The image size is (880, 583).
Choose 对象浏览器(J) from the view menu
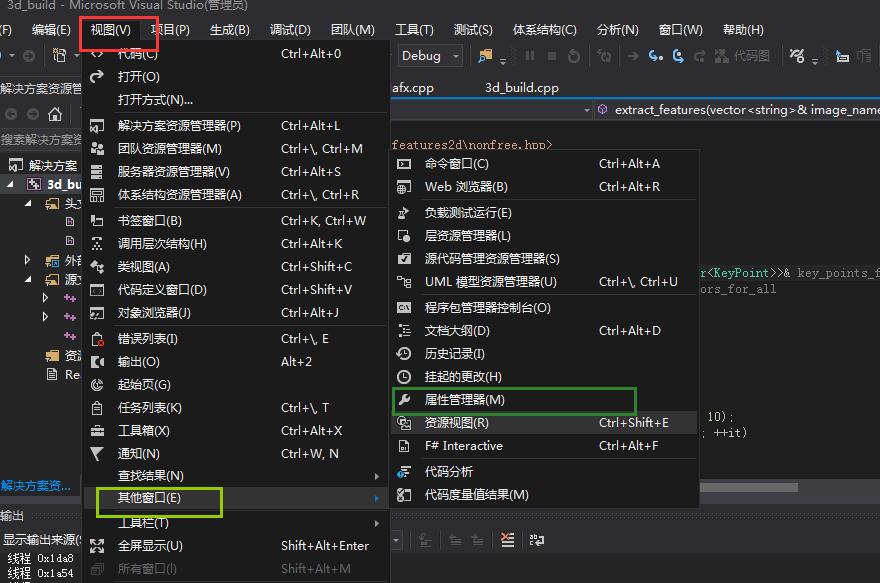click(x=236, y=313)
